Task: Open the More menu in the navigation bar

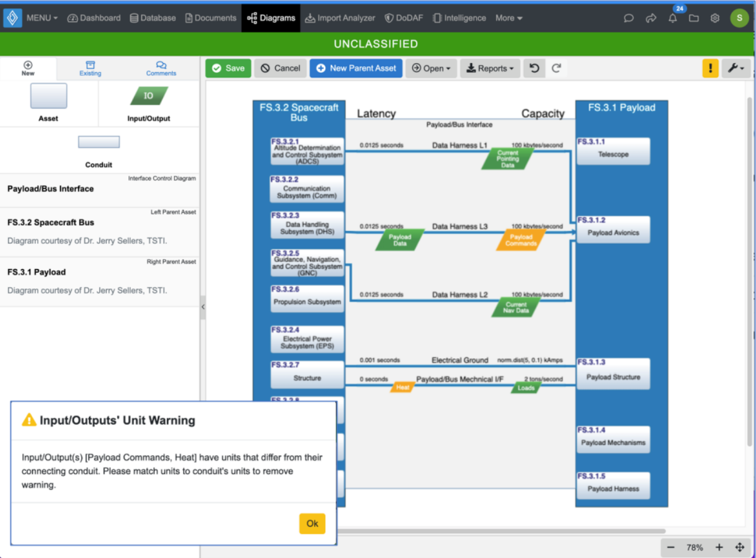Action: (x=508, y=18)
